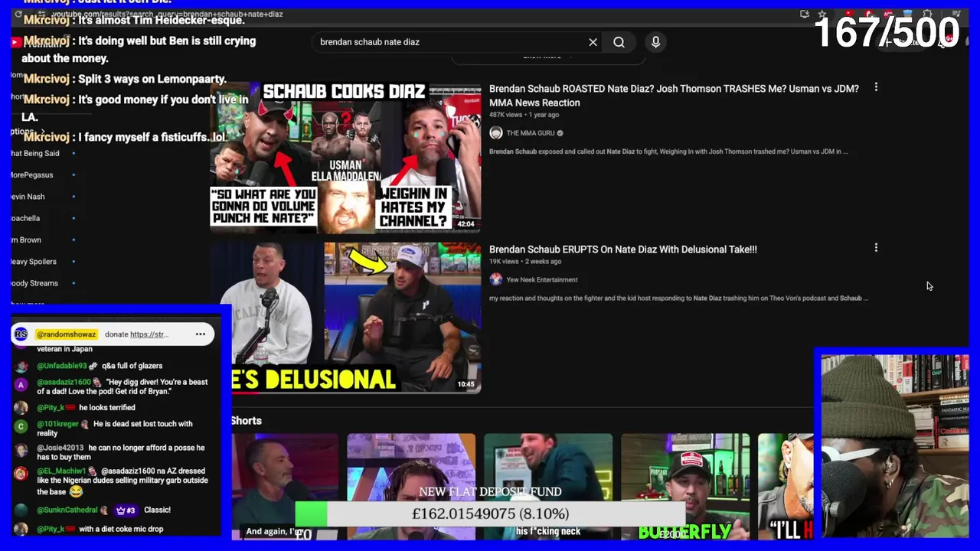This screenshot has width=980, height=551.
Task: Open pinned chat message three-dot menu
Action: click(201, 334)
